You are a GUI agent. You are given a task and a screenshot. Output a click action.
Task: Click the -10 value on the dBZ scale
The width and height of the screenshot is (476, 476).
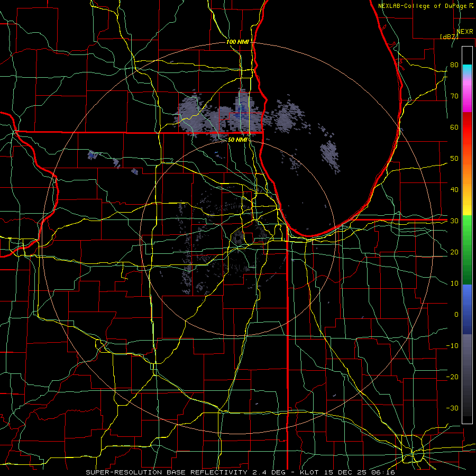point(452,346)
